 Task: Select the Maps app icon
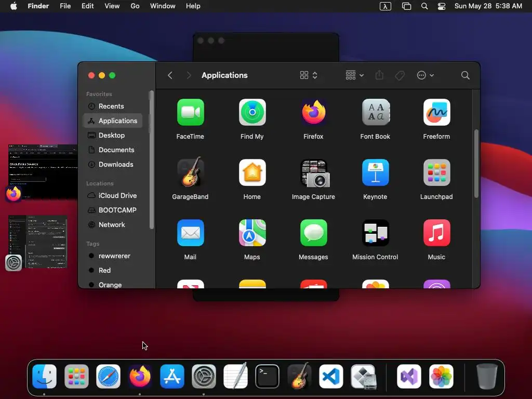252,233
